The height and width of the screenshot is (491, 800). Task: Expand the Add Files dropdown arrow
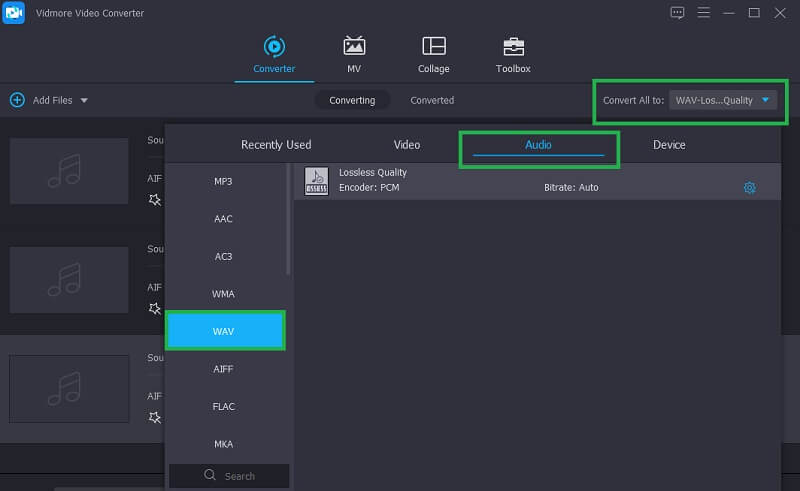tap(84, 100)
